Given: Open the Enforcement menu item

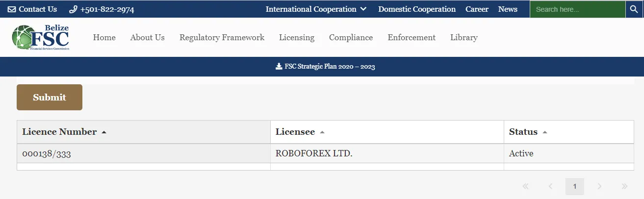Looking at the screenshot, I should click(412, 37).
